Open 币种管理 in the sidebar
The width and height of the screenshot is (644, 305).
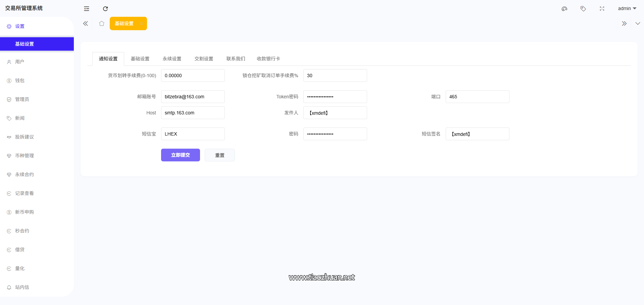(x=24, y=156)
